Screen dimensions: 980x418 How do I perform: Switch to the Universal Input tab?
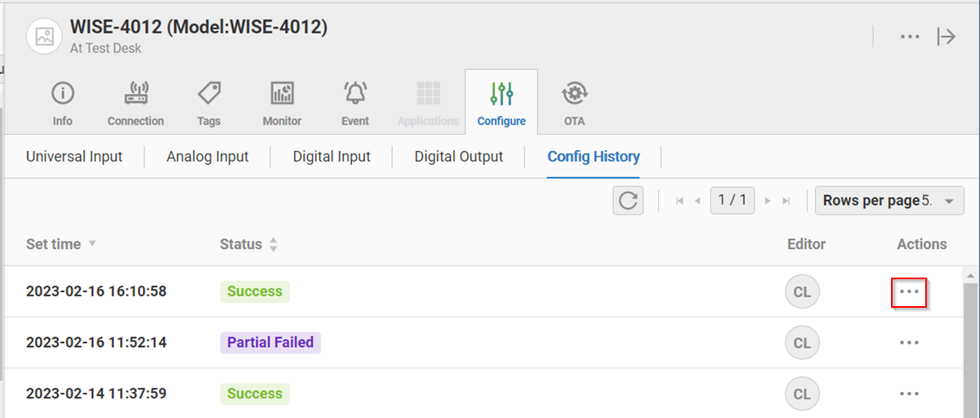point(74,157)
